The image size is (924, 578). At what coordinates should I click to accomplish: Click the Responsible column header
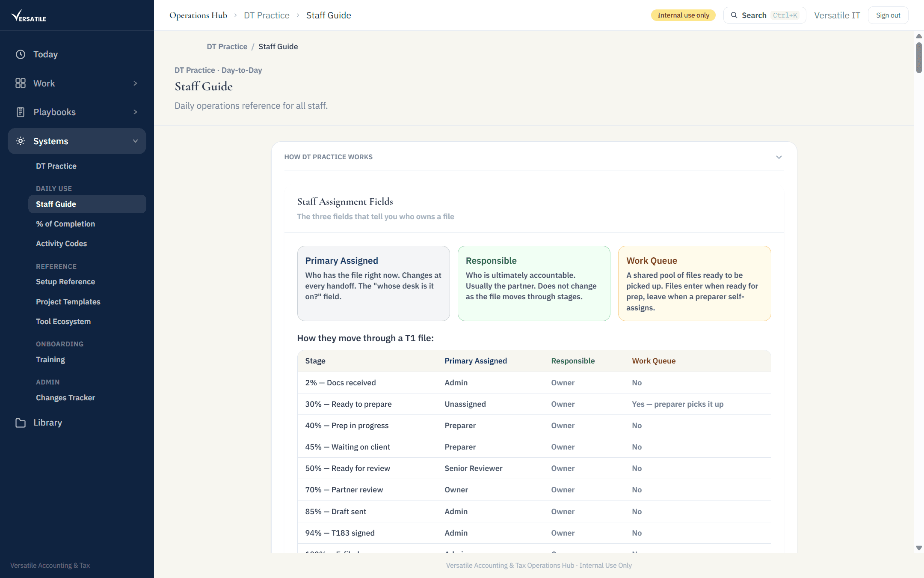point(573,361)
